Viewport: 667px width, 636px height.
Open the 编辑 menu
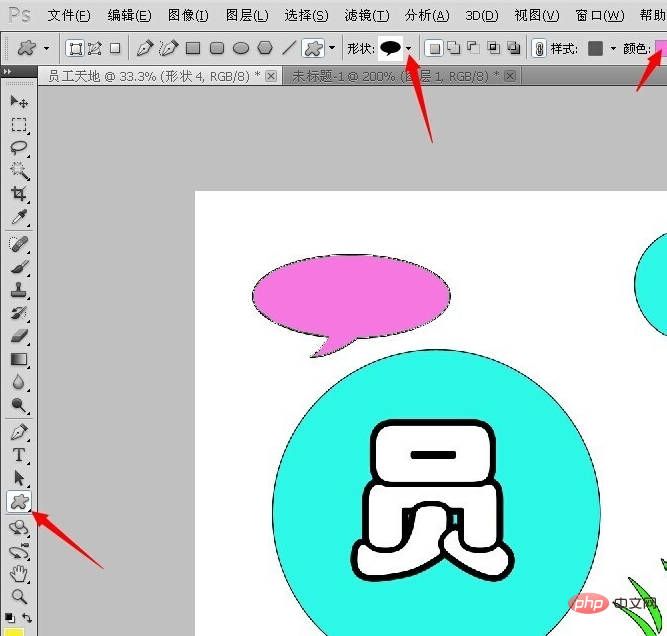[x=129, y=16]
